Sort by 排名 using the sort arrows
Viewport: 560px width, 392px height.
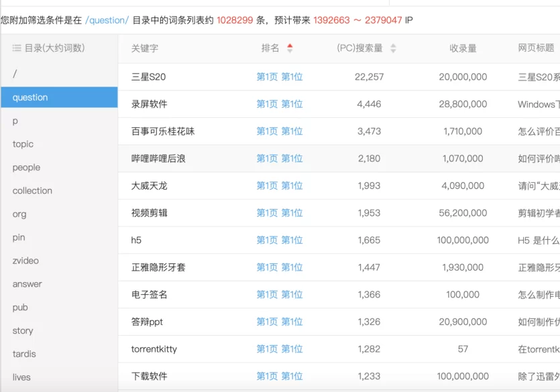pos(290,48)
